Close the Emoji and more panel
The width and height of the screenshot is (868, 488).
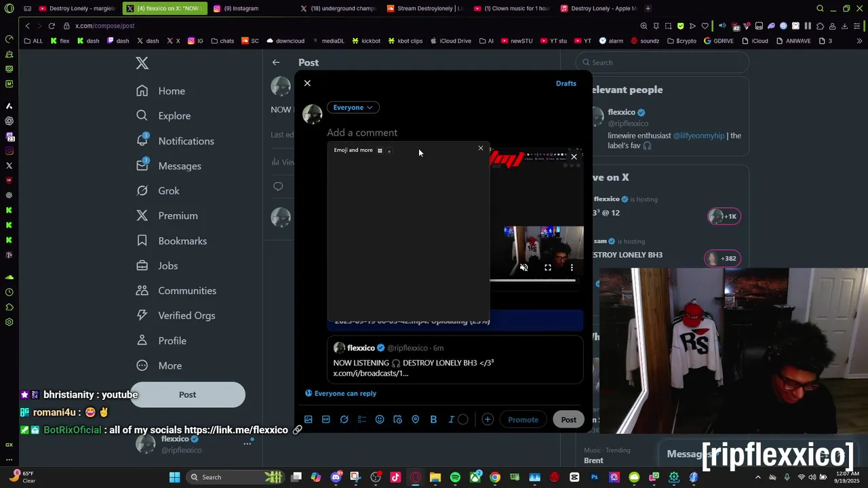pyautogui.click(x=481, y=148)
